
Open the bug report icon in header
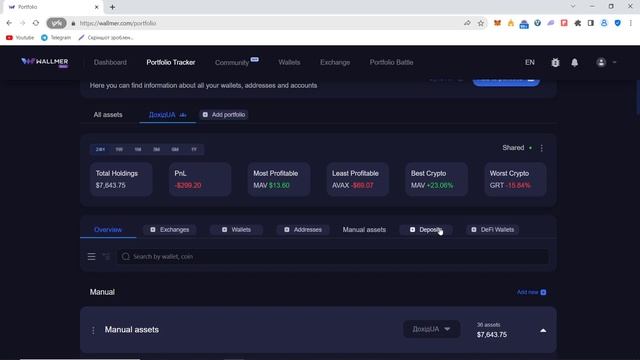pyautogui.click(x=555, y=62)
